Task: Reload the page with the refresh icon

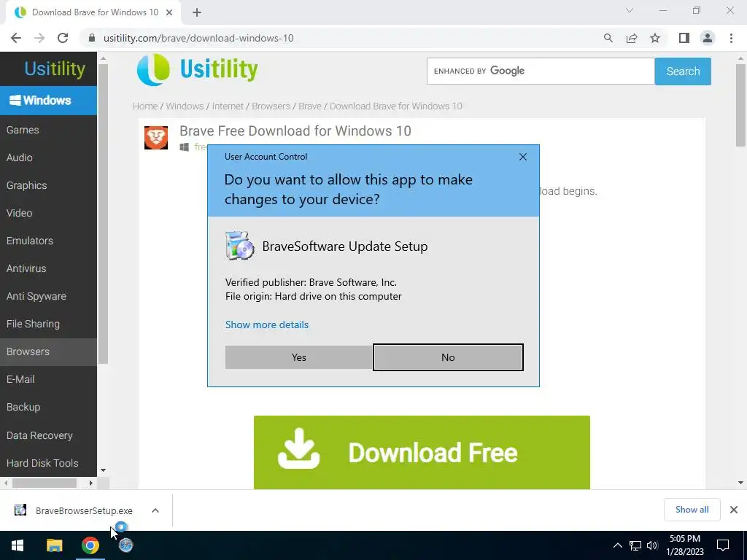Action: (63, 38)
